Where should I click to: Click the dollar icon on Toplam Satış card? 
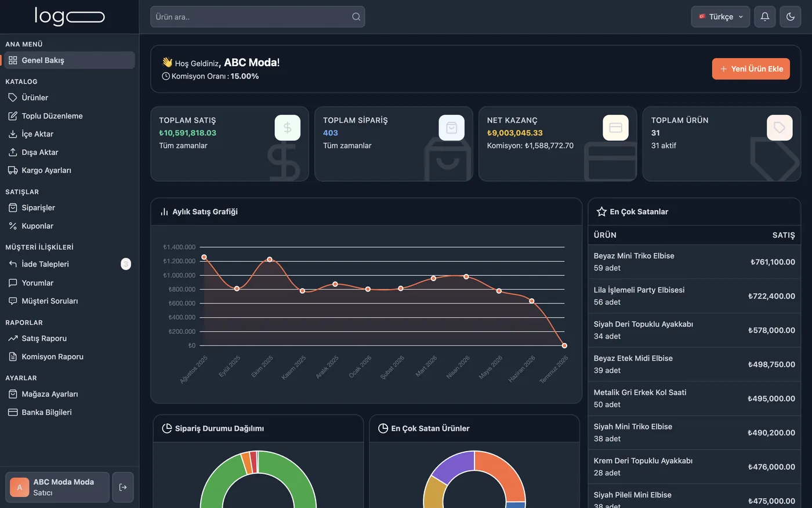point(288,128)
